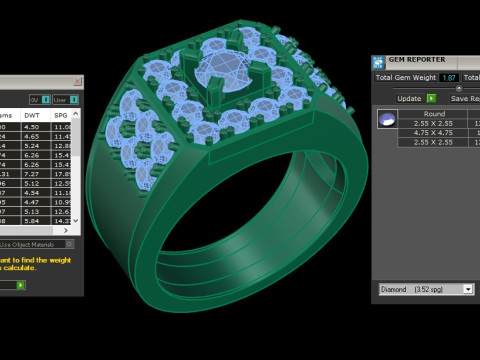Click the Total Gem Weight label

pyautogui.click(x=406, y=78)
